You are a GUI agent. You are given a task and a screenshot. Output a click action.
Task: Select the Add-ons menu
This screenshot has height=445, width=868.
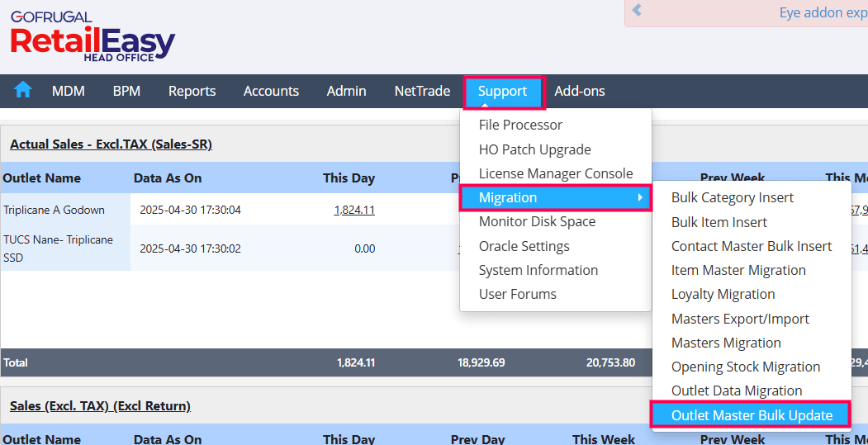point(580,91)
